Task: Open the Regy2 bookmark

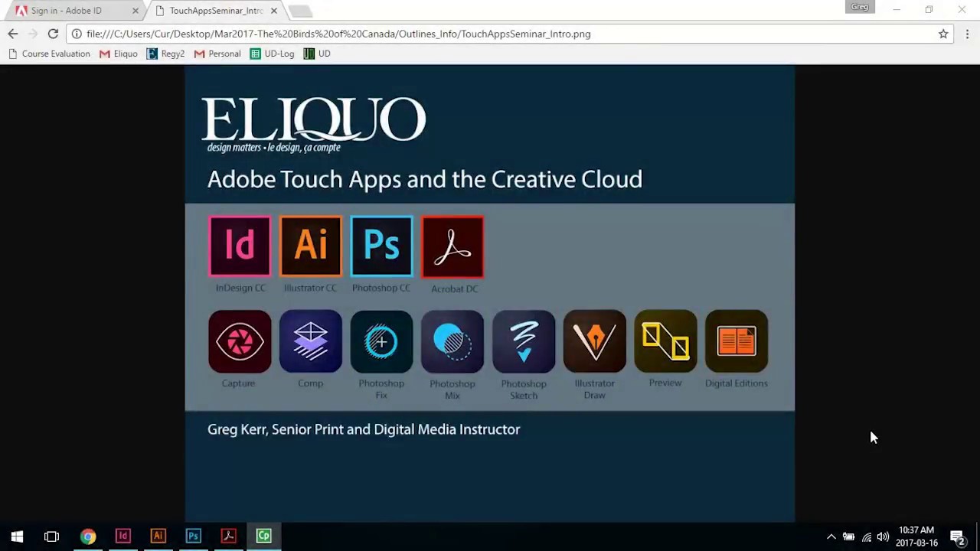Action: [165, 54]
